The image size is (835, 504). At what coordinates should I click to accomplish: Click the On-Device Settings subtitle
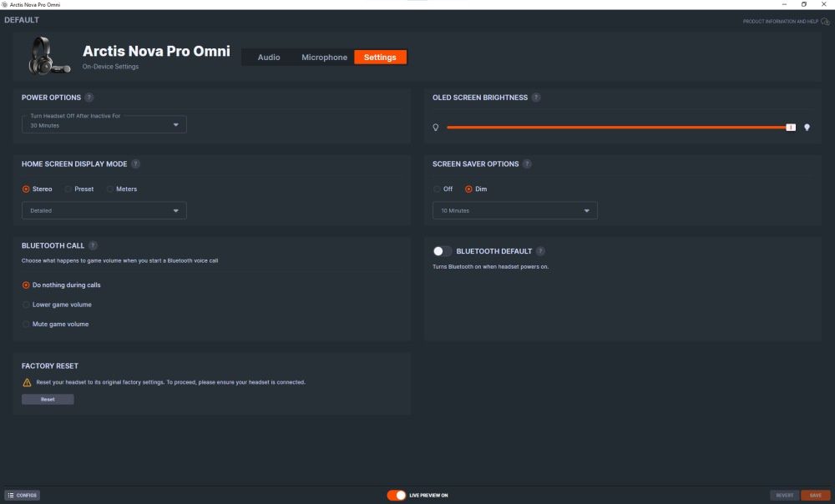pos(110,67)
